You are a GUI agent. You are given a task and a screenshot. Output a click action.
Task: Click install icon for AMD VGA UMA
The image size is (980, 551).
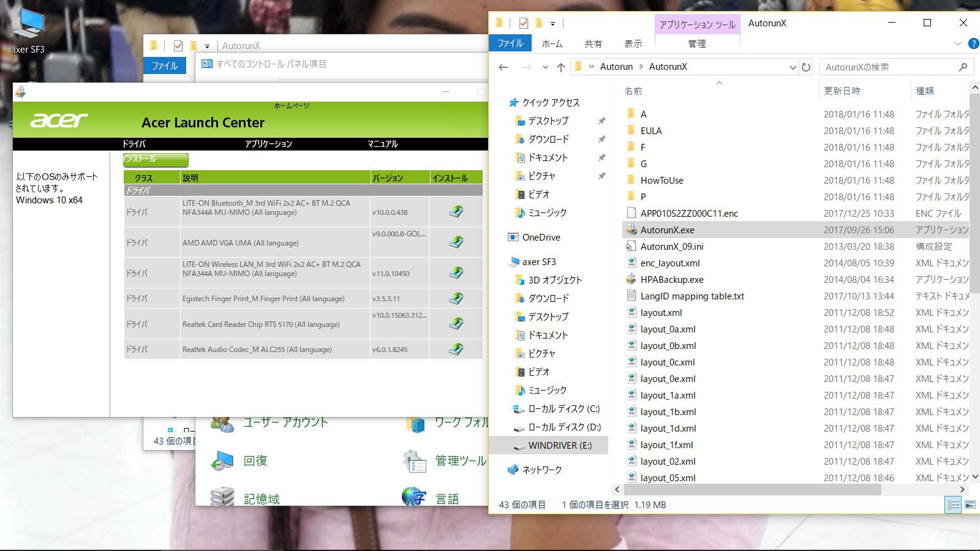tap(456, 242)
